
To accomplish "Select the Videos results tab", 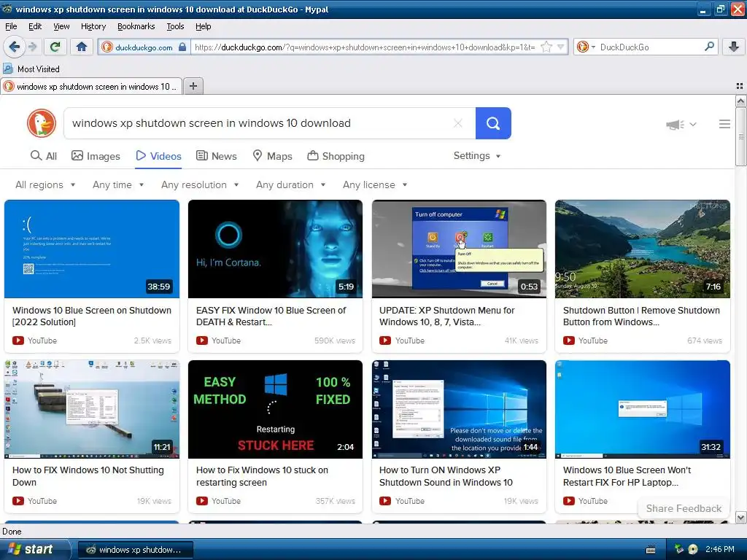I will [x=158, y=156].
